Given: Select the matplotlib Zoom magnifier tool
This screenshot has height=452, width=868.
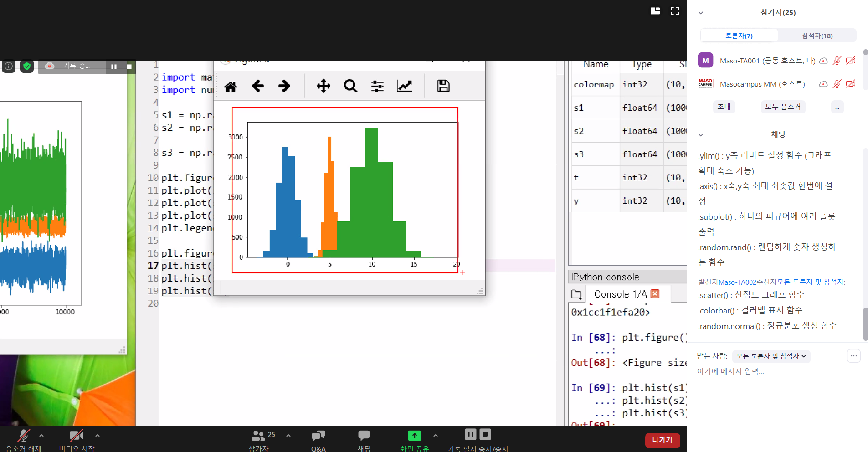Looking at the screenshot, I should point(350,86).
